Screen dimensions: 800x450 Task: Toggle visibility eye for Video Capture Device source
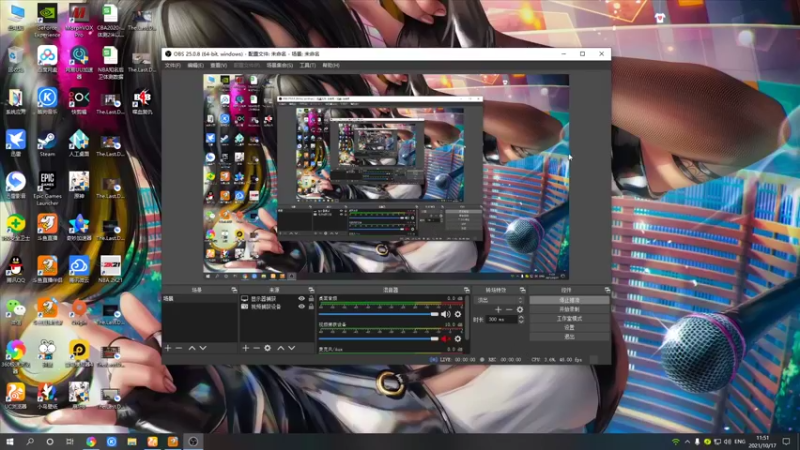click(x=302, y=307)
